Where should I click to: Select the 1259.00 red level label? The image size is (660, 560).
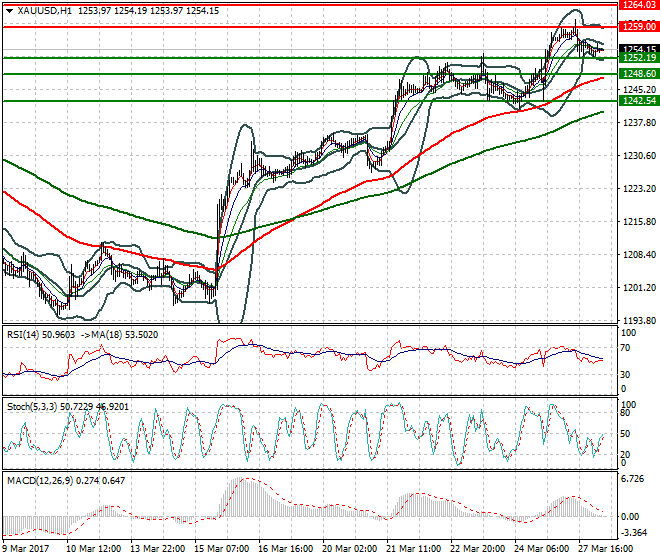point(639,27)
